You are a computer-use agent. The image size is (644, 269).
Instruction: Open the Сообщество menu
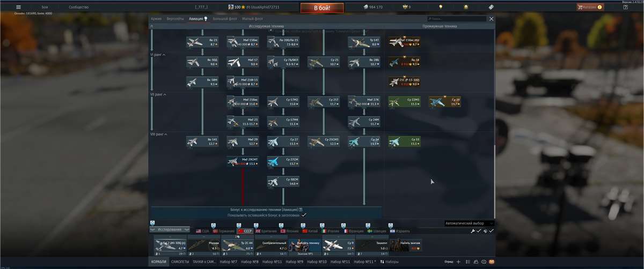point(79,8)
